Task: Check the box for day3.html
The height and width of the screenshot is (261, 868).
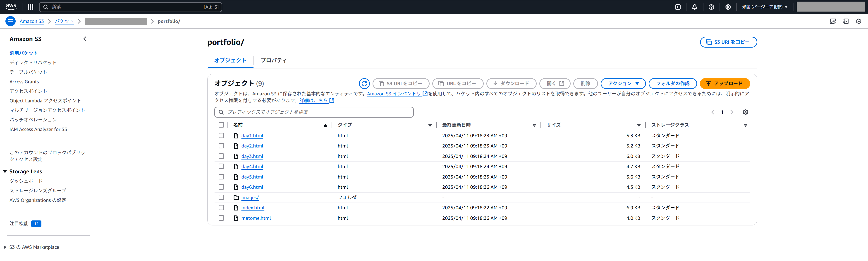Action: click(221, 156)
